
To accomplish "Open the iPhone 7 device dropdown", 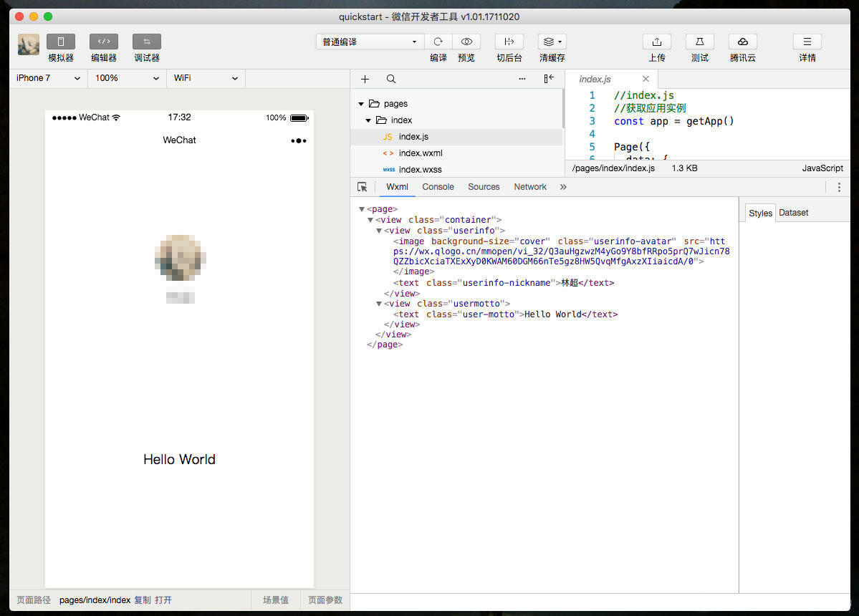I will coord(48,78).
